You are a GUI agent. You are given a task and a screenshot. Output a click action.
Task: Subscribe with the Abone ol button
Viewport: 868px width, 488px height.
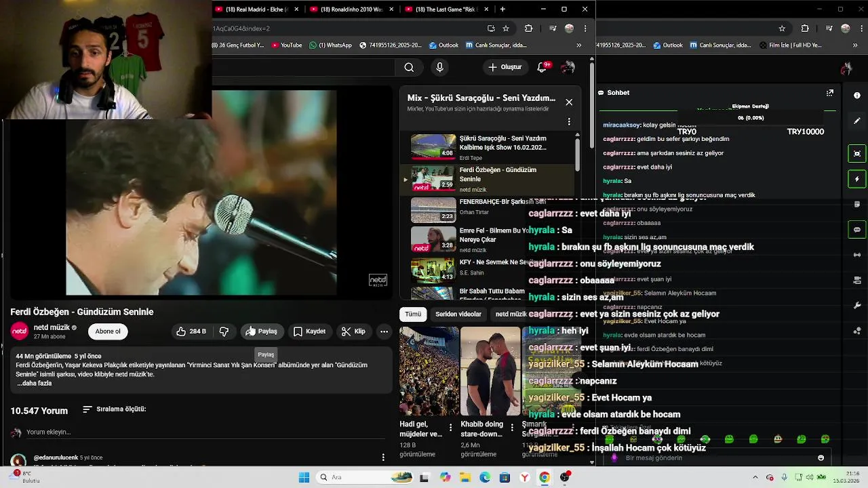(108, 331)
